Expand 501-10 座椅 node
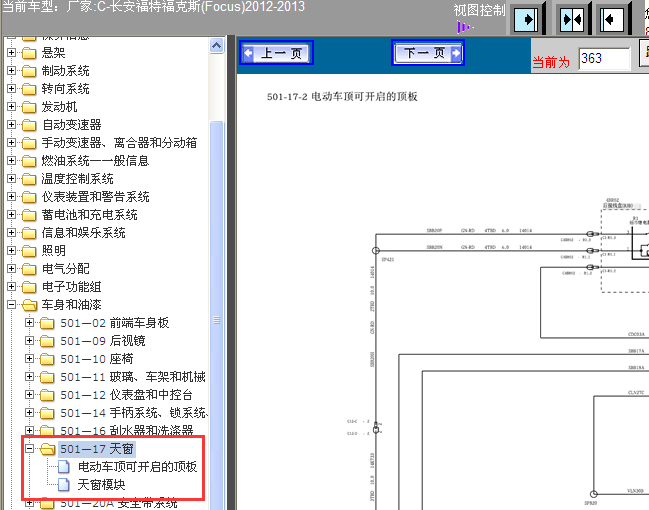Screen dimensions: 649x510 (29, 358)
